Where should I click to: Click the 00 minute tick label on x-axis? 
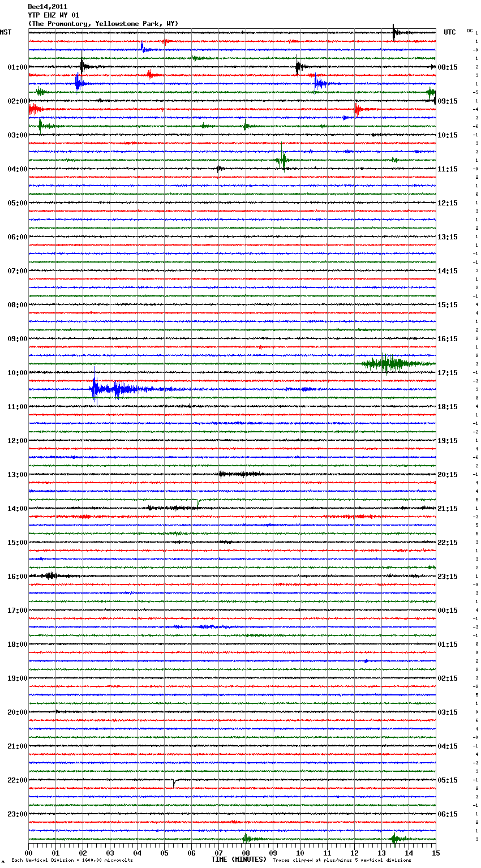[28, 853]
